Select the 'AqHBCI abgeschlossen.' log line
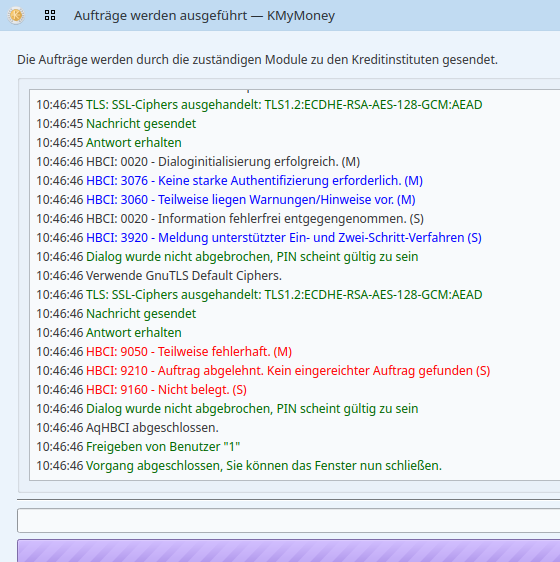560x562 pixels. point(127,428)
